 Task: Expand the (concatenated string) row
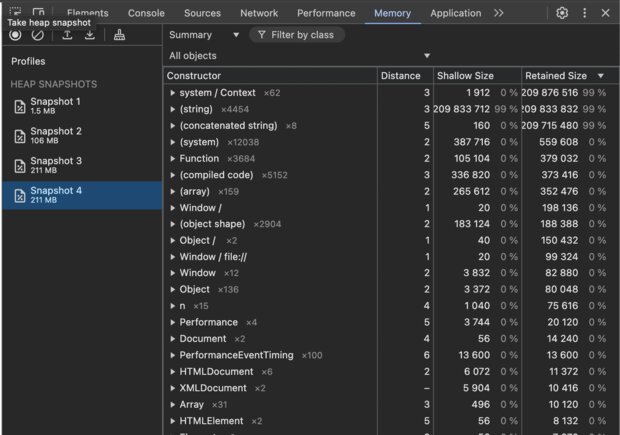[x=172, y=126]
